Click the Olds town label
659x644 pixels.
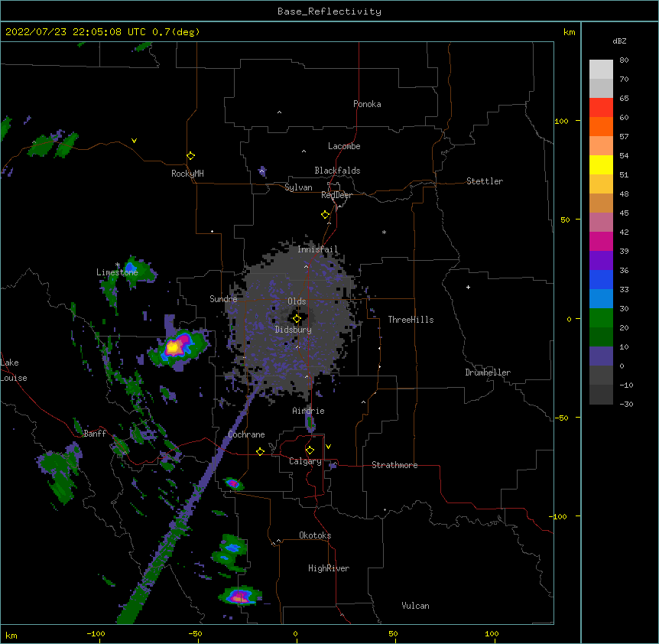tap(297, 301)
